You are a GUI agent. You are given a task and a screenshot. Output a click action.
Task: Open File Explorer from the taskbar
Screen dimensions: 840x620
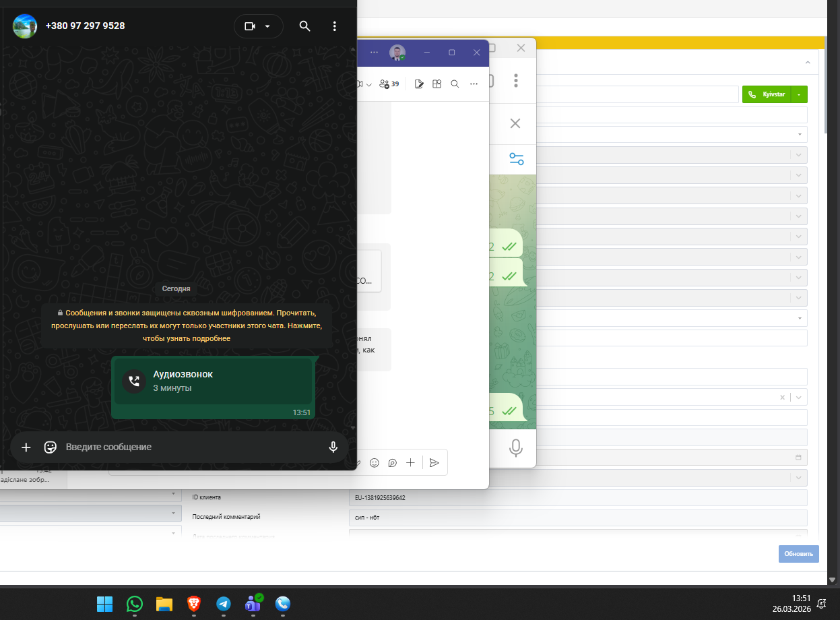pyautogui.click(x=164, y=604)
